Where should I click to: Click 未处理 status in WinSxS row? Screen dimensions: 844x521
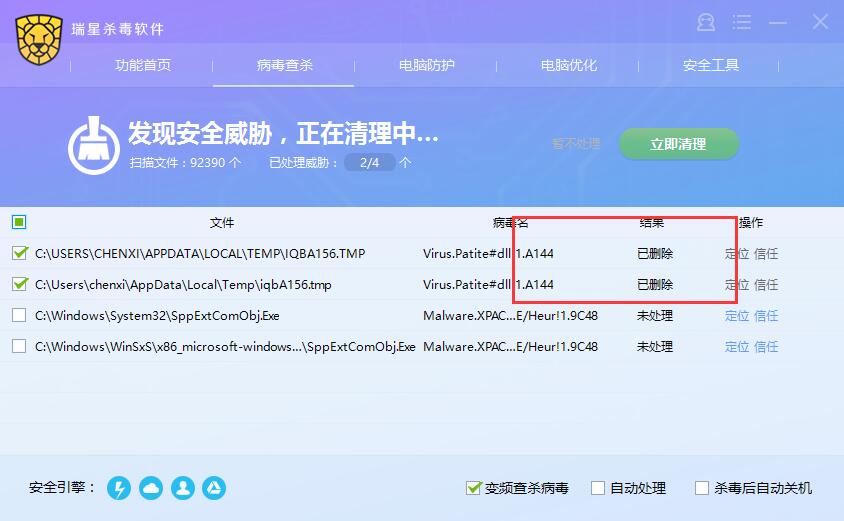[x=655, y=347]
